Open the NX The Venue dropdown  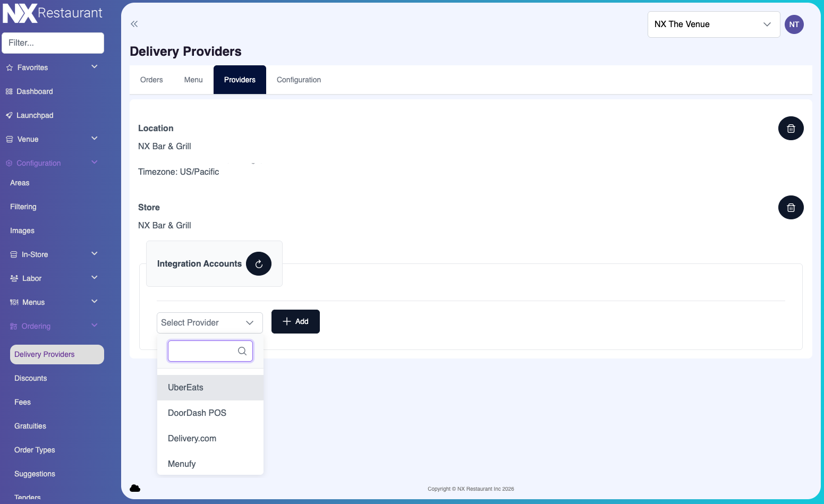pyautogui.click(x=713, y=24)
